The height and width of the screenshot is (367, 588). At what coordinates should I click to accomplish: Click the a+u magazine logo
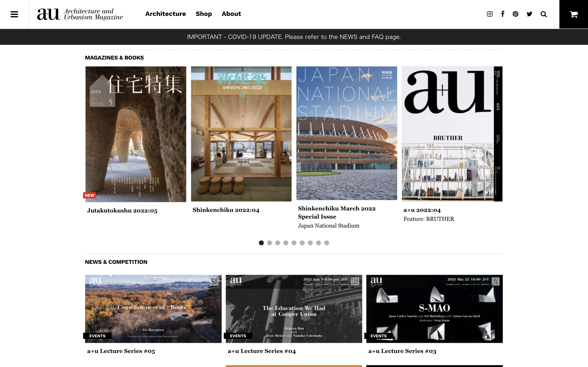[x=80, y=14]
